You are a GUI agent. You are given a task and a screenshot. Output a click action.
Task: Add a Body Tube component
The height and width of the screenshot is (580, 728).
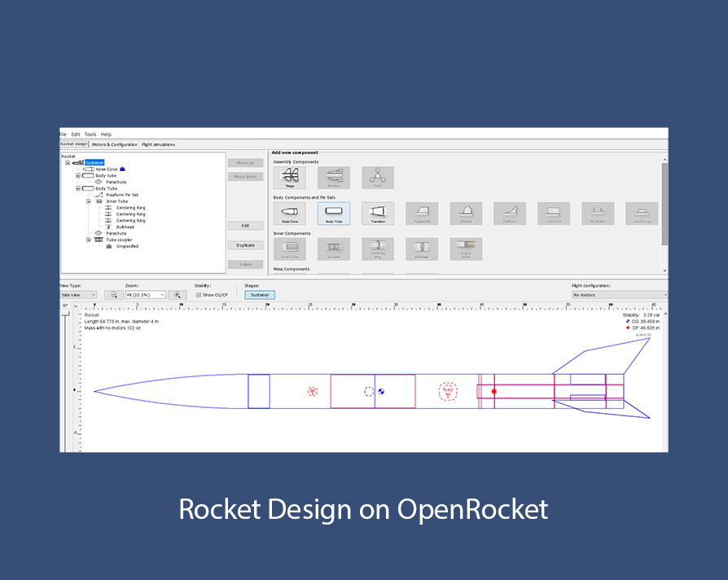(334, 213)
